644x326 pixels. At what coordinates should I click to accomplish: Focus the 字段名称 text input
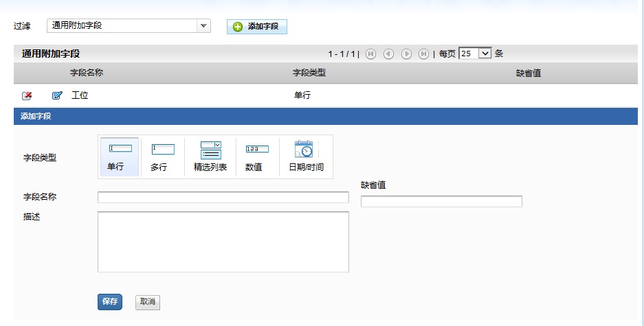point(223,198)
